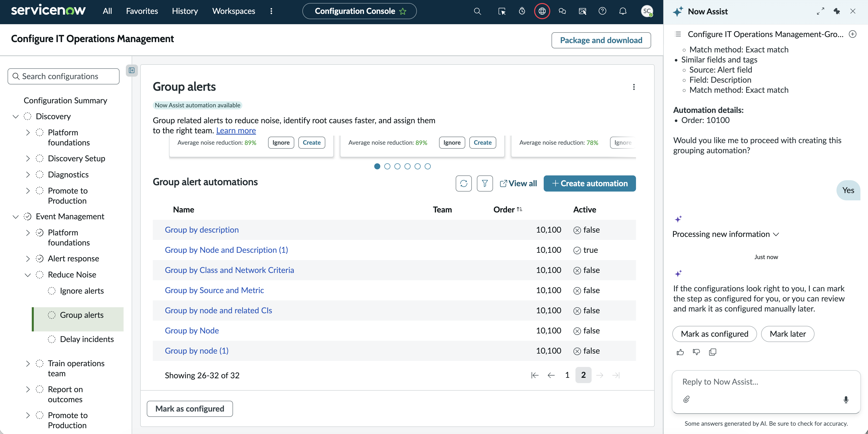
Task: Open the header more options kebab menu
Action: pos(271,11)
